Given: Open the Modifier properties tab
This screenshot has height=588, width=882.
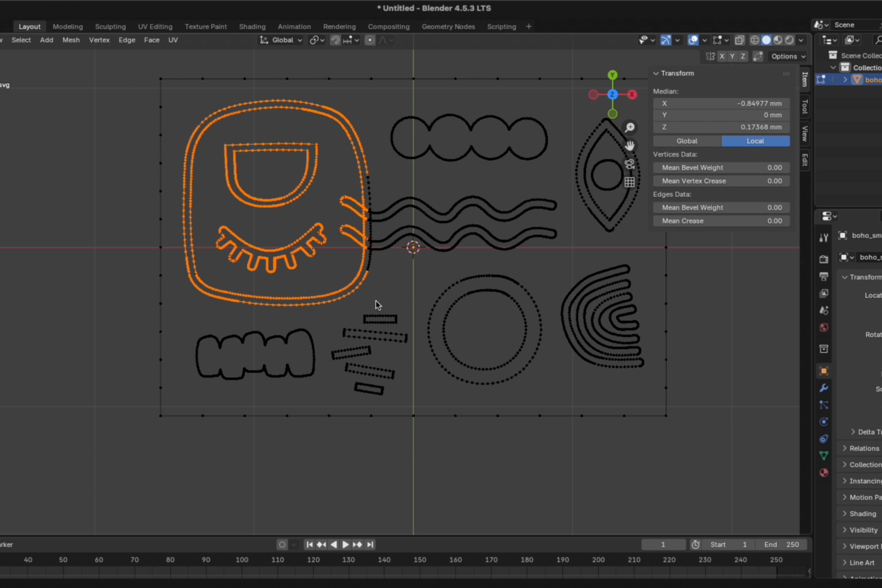Looking at the screenshot, I should coord(824,388).
